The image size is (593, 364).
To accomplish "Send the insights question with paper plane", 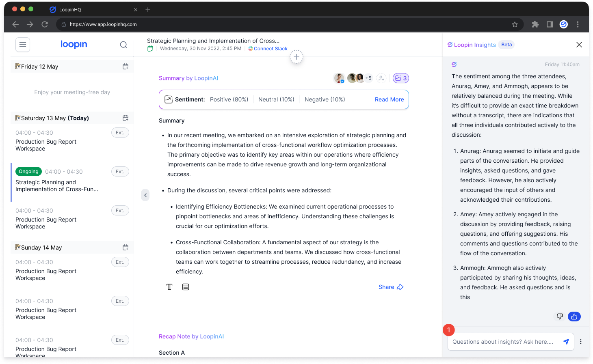I will click(566, 342).
